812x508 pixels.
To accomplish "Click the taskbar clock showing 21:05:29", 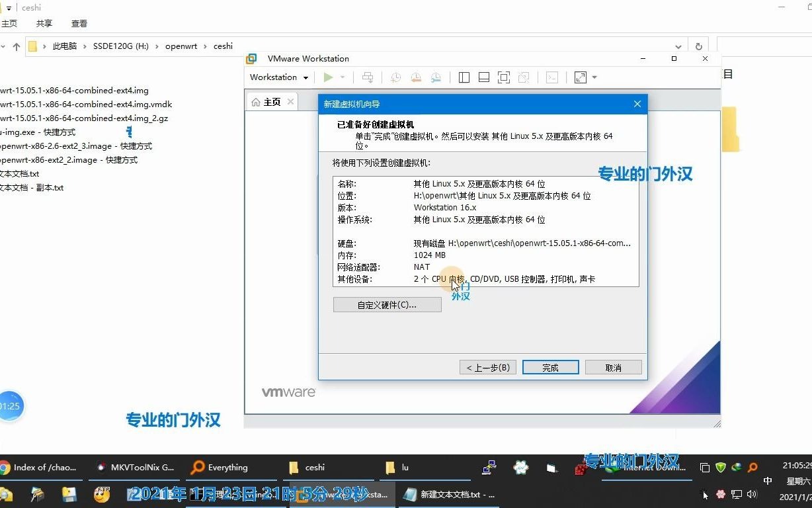I will pos(796,466).
